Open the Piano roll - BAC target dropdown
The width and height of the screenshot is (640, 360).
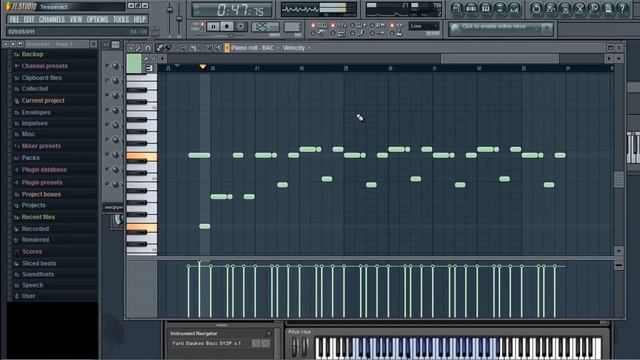[255, 48]
